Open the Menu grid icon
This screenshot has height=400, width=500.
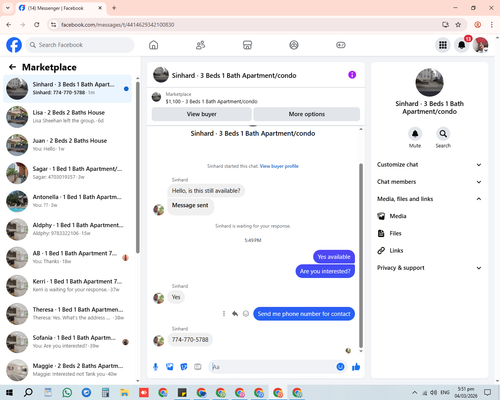coord(443,45)
